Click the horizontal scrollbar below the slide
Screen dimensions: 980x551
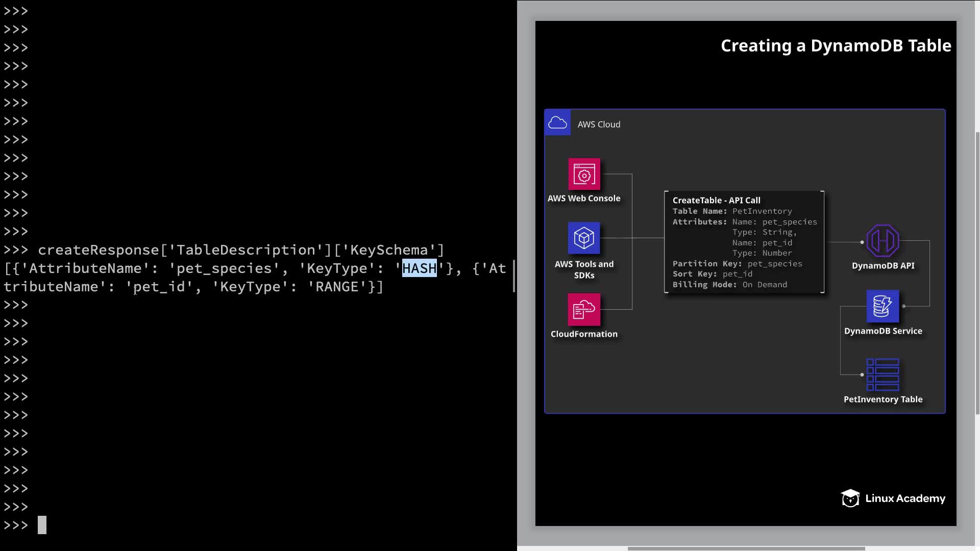pyautogui.click(x=745, y=548)
